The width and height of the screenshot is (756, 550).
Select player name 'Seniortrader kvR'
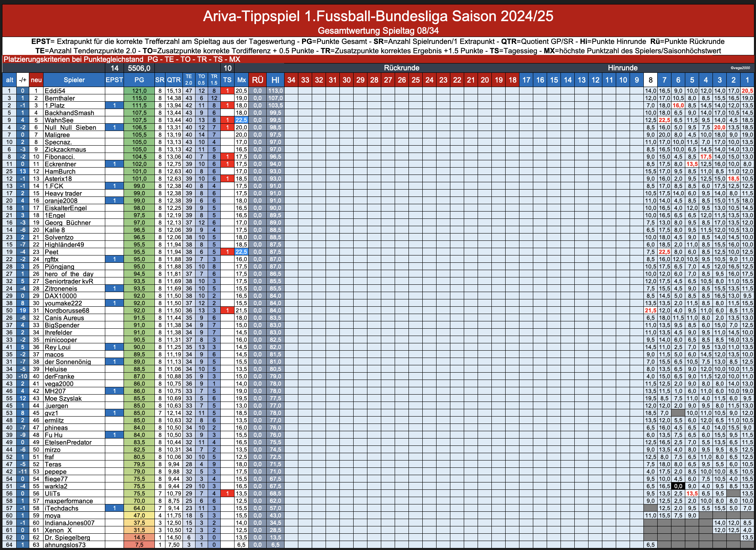click(x=69, y=281)
